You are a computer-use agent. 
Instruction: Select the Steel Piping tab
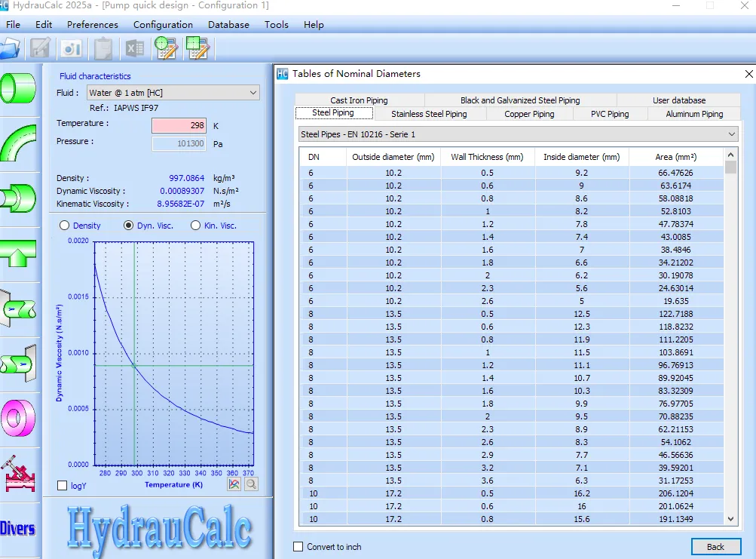click(333, 113)
